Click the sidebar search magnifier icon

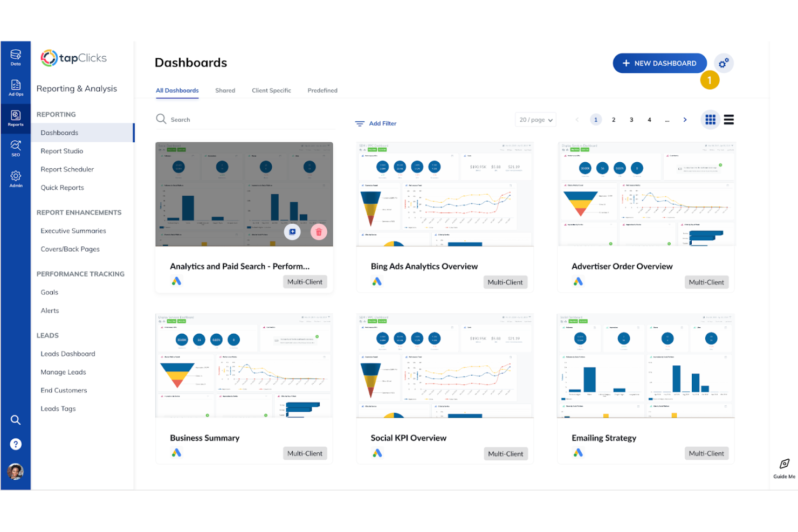point(16,419)
